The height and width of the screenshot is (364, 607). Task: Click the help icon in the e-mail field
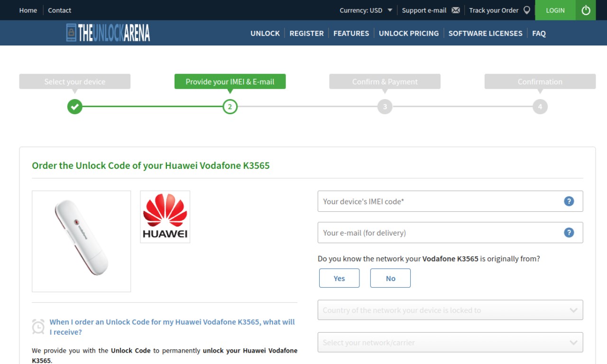click(569, 232)
